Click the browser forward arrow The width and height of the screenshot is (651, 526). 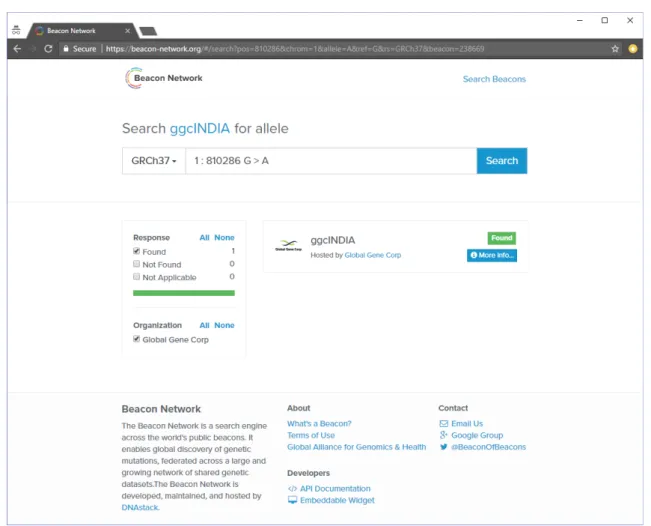pos(33,49)
